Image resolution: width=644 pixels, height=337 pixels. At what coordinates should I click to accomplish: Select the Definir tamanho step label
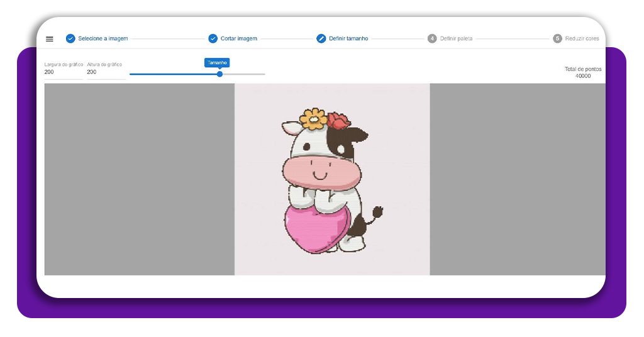pyautogui.click(x=348, y=38)
